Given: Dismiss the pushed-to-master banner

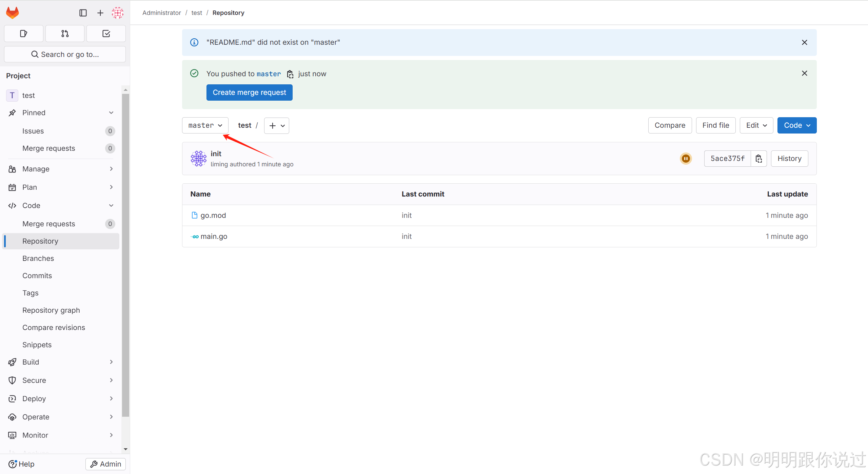Looking at the screenshot, I should point(804,73).
